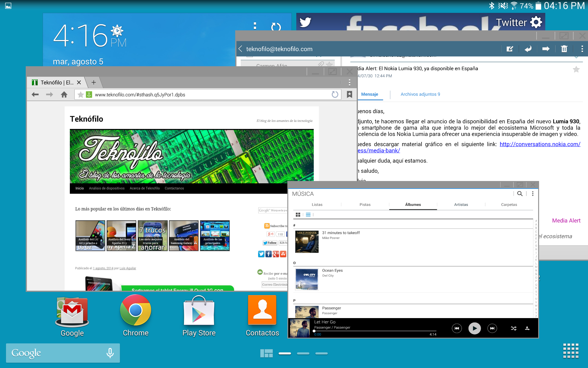Open the Música app overflow menu

point(533,194)
